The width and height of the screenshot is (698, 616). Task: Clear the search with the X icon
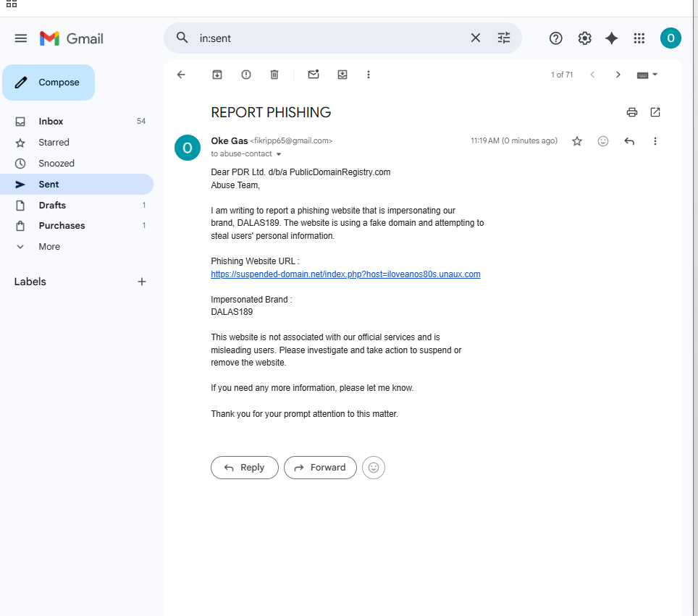(x=476, y=38)
